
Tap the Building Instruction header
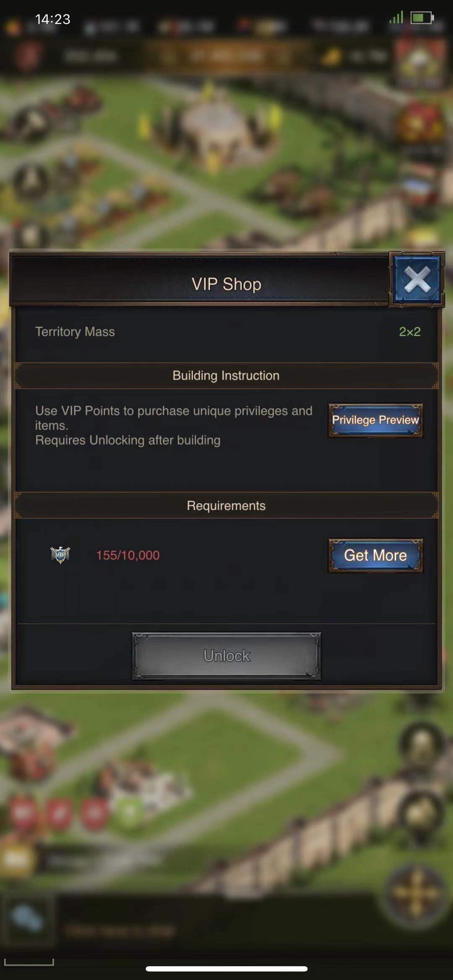pyautogui.click(x=226, y=375)
